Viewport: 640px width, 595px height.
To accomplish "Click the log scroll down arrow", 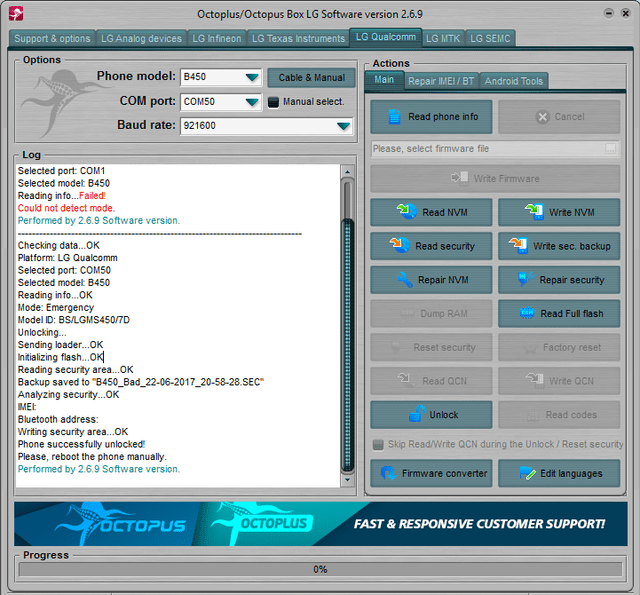I will pyautogui.click(x=347, y=480).
